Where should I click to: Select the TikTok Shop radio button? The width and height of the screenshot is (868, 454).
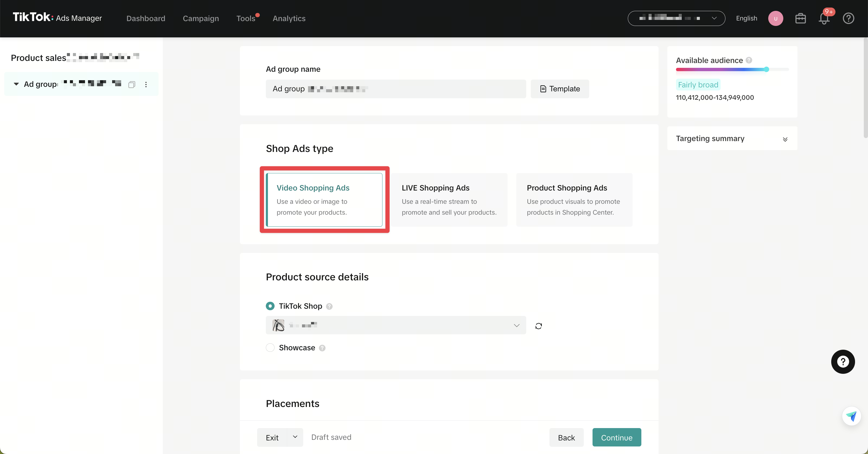click(x=270, y=306)
